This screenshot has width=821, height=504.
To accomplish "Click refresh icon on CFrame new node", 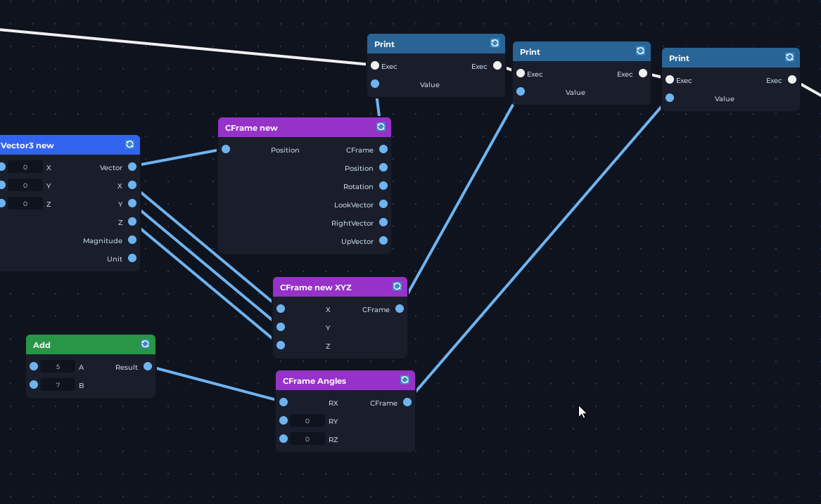I will coord(381,127).
